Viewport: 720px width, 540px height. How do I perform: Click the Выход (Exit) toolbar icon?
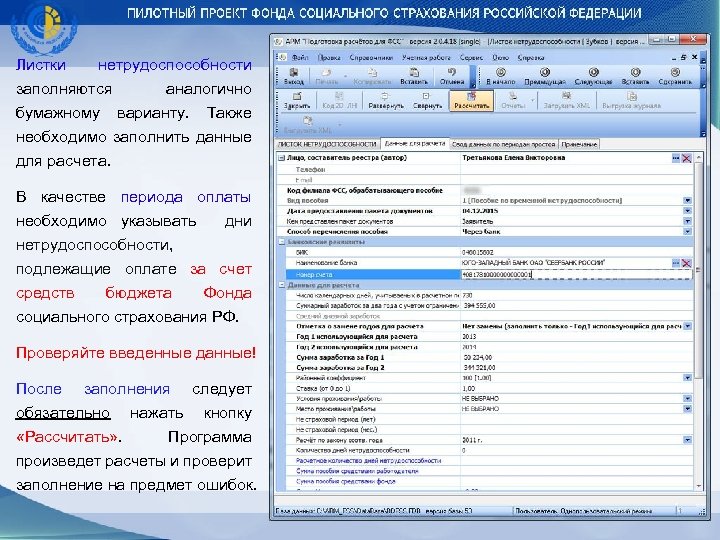click(x=293, y=76)
